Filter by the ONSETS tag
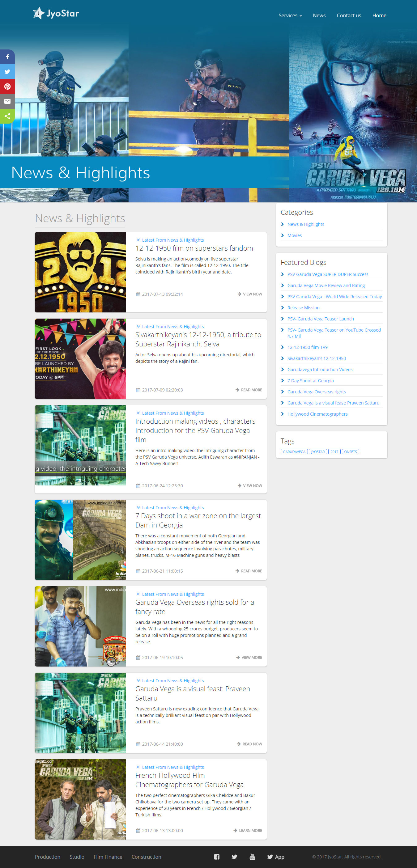417x868 pixels. 350,451
